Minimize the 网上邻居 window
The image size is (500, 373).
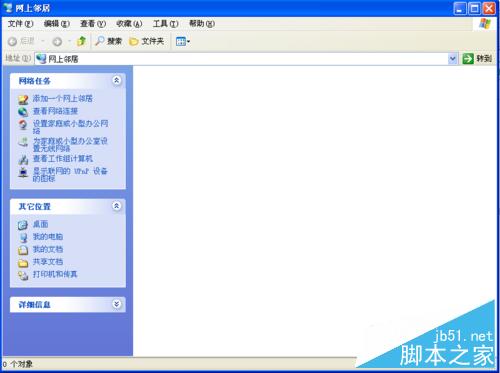pos(460,8)
